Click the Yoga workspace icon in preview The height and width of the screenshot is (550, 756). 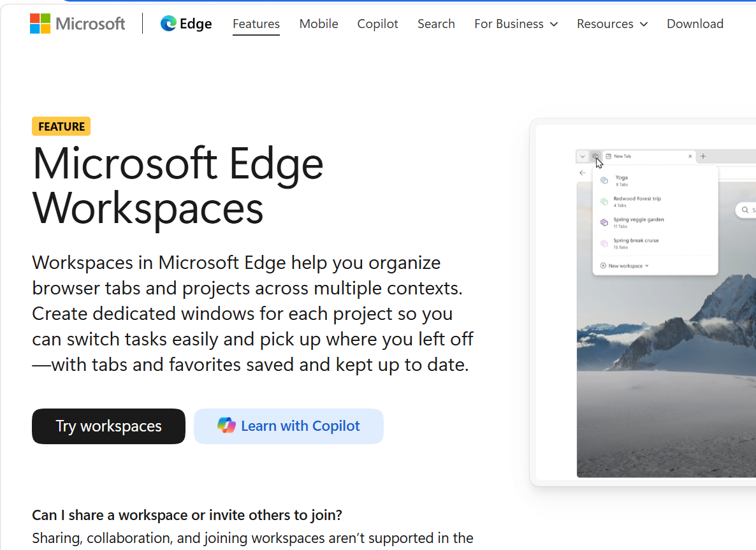coord(604,180)
